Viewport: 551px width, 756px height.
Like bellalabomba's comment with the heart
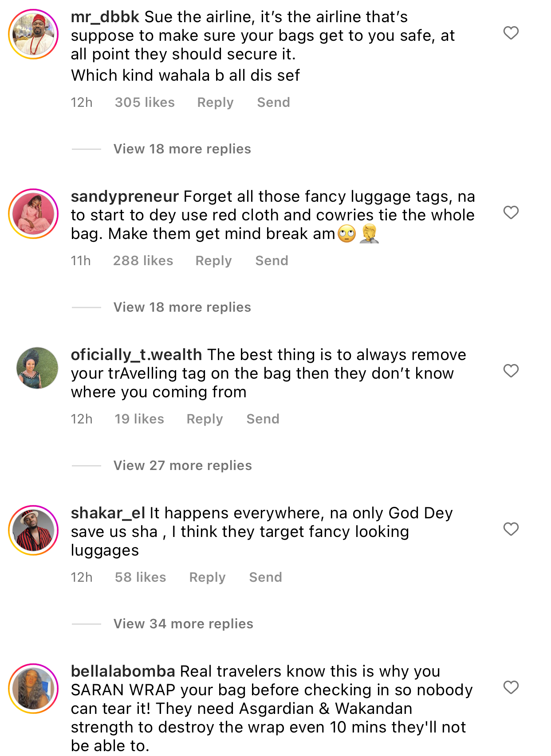click(x=511, y=688)
